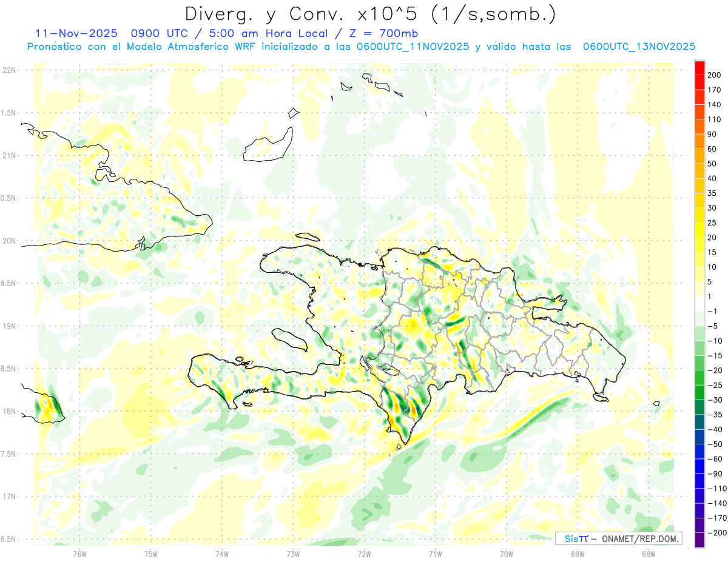Click the '75W' longitude label
This screenshot has width=728, height=562.
tap(150, 554)
